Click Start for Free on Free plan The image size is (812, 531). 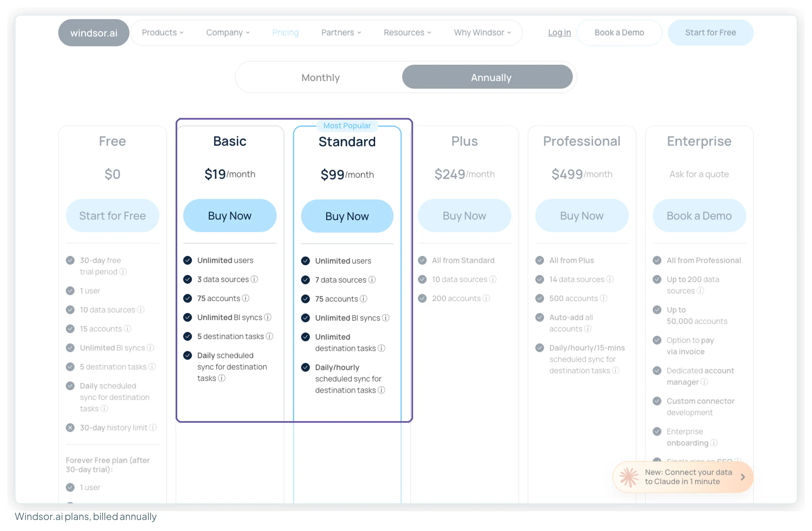click(113, 215)
